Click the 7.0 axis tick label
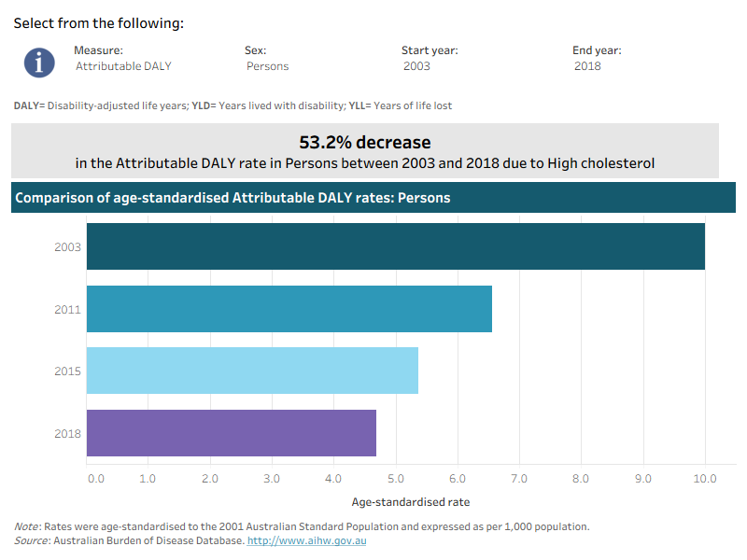747x560 pixels. [519, 479]
